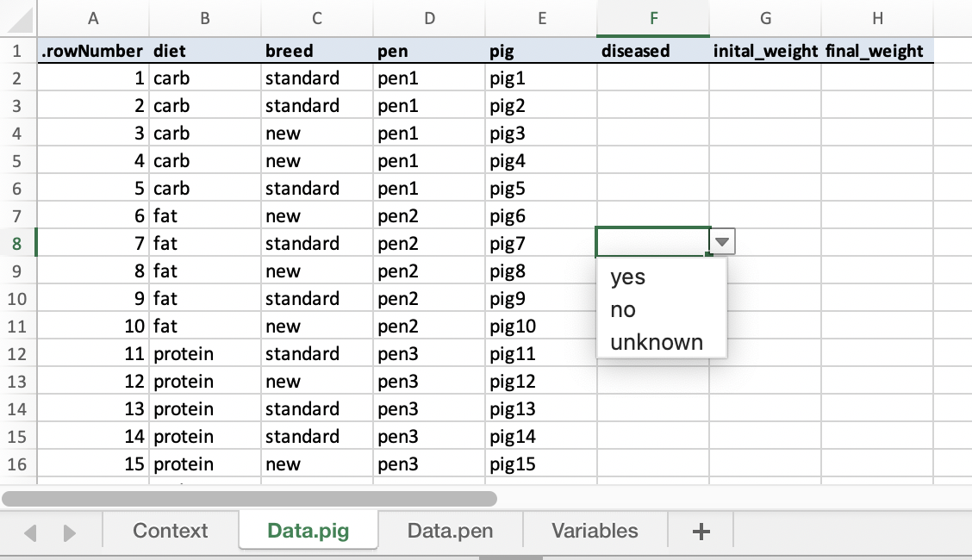
Task: Click the previous sheet navigation arrow
Action: [31, 533]
